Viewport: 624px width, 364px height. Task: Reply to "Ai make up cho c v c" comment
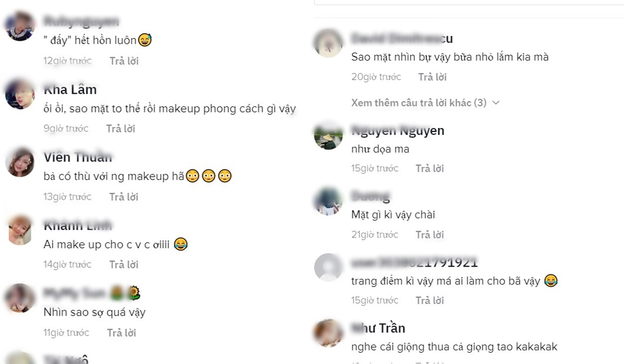click(x=124, y=264)
